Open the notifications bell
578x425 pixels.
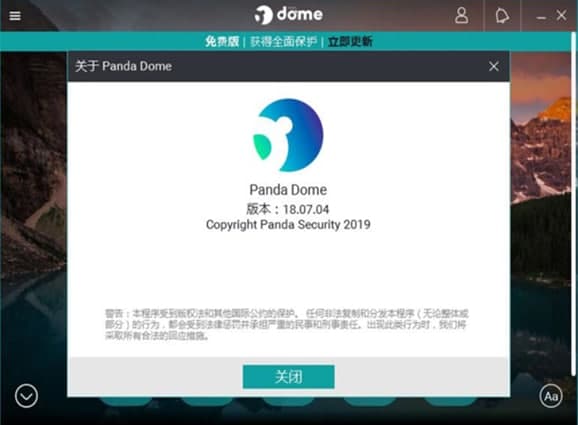pyautogui.click(x=502, y=16)
